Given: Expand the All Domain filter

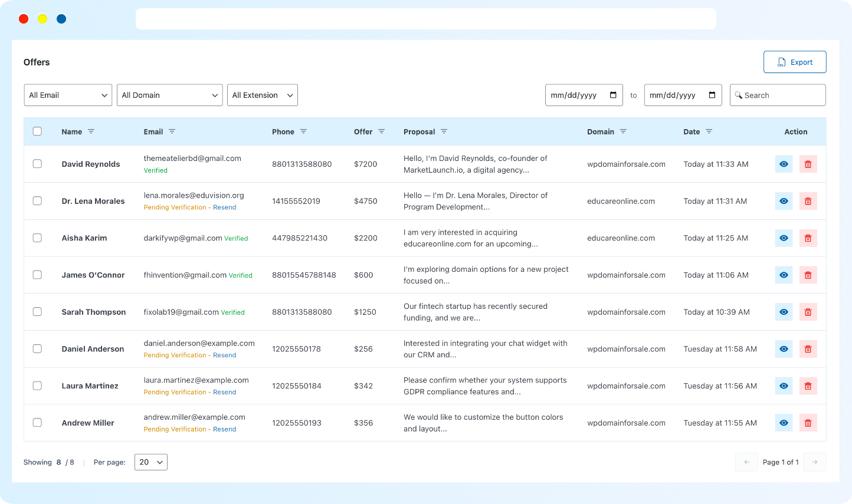Looking at the screenshot, I should click(x=169, y=95).
